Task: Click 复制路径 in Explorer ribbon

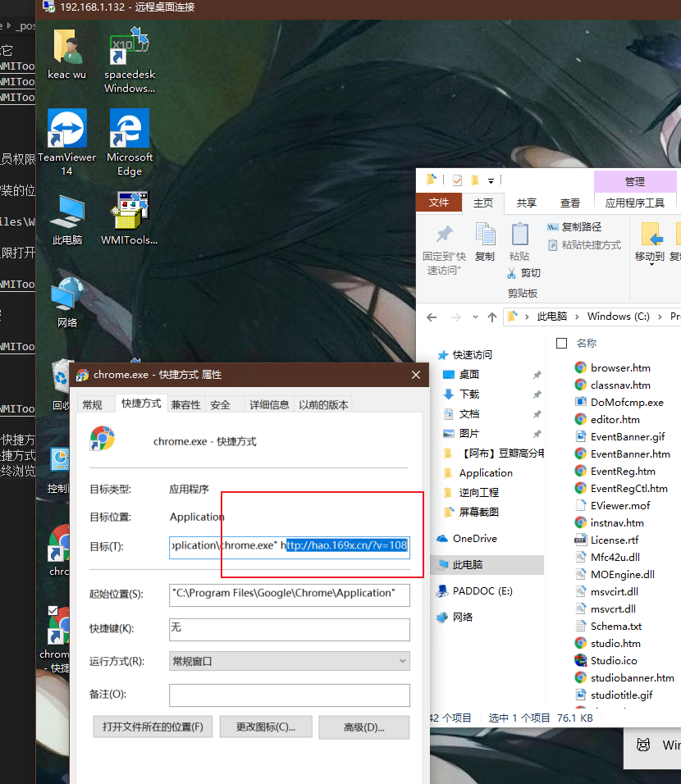Action: coord(574,227)
